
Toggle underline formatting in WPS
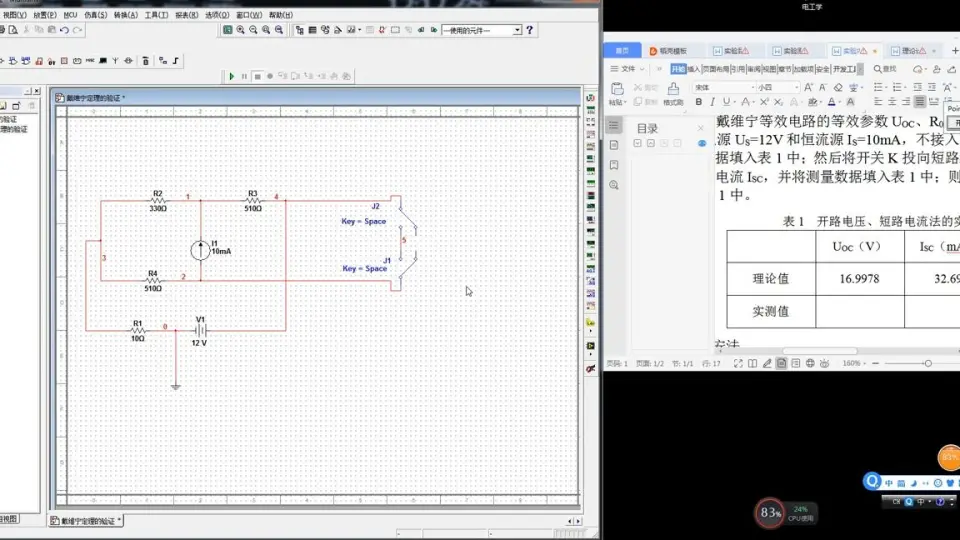(x=726, y=102)
